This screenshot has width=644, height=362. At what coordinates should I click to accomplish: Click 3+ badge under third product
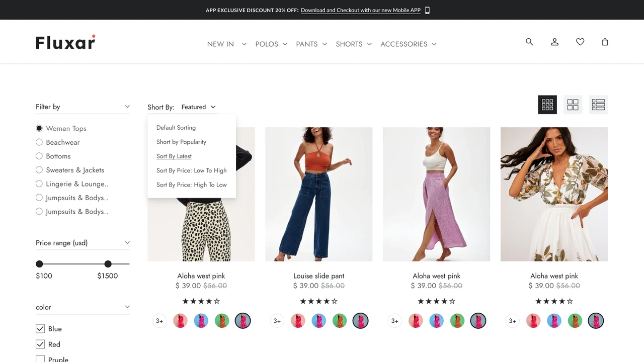(x=395, y=321)
